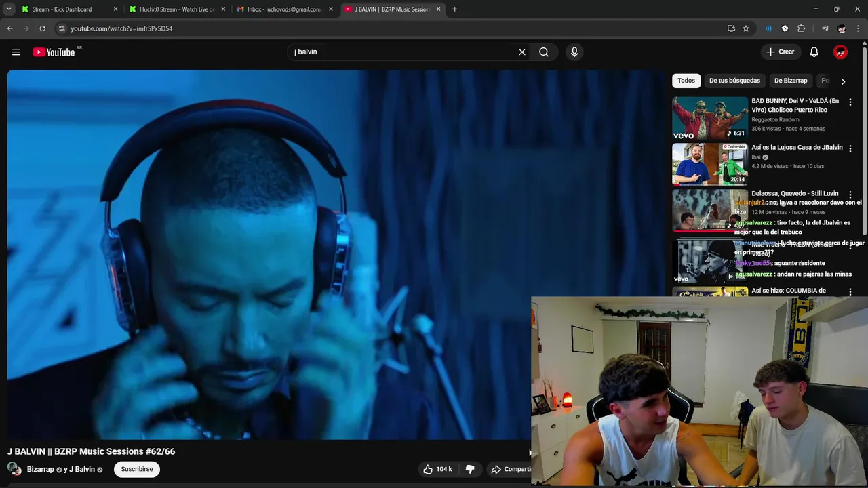Open YouTube notifications bell
Image resolution: width=868 pixels, height=488 pixels.
(x=814, y=52)
